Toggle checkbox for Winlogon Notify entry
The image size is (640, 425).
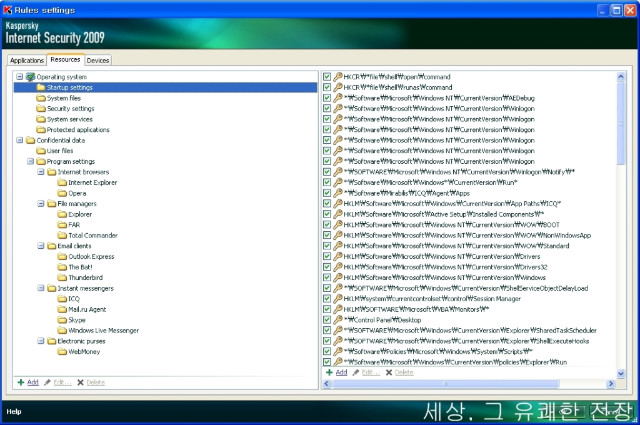[327, 172]
